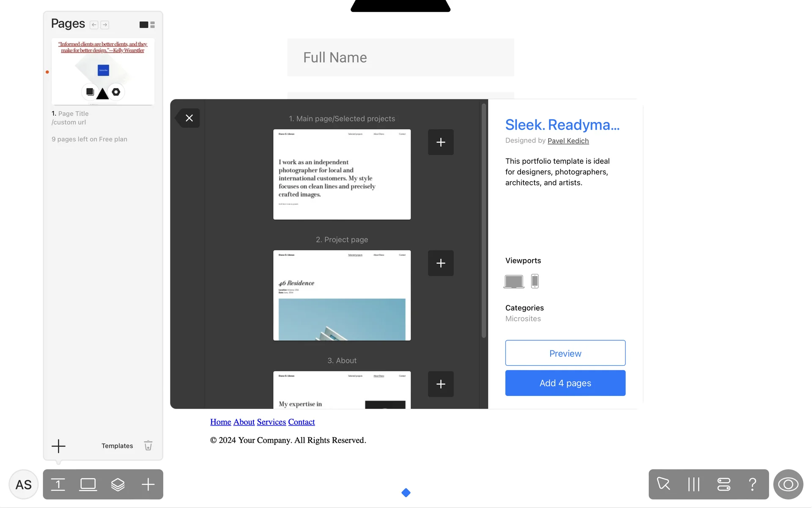The image size is (812, 508).
Task: Click the Preview button
Action: tap(565, 353)
